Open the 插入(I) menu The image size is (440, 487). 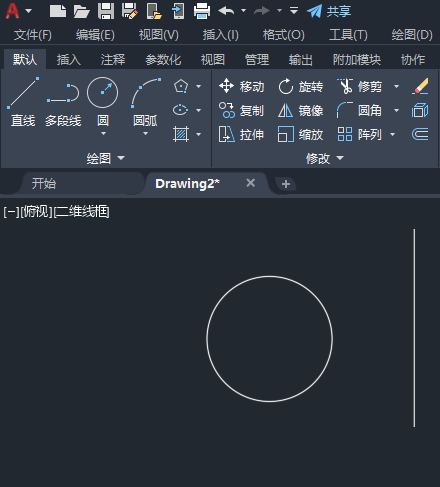coord(221,35)
